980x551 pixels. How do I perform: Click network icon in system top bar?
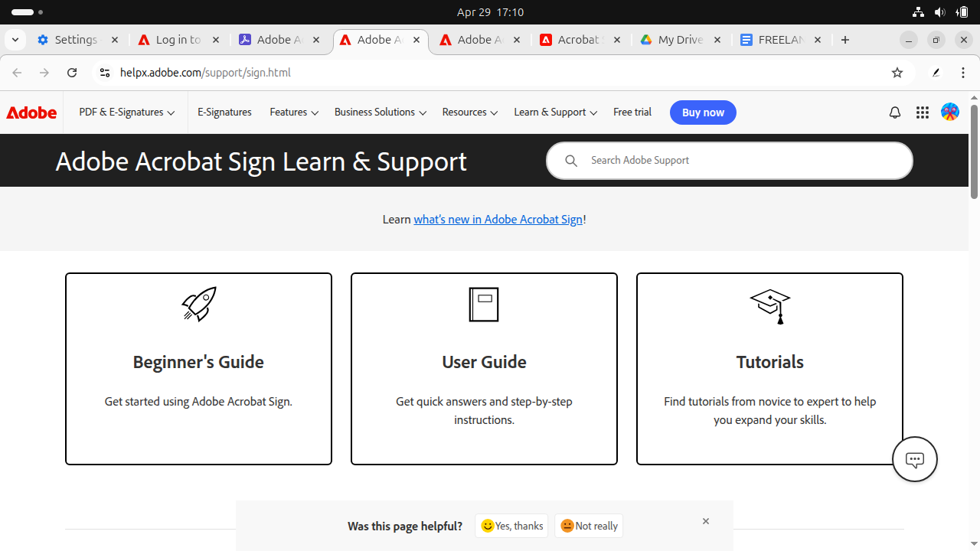[x=918, y=12]
